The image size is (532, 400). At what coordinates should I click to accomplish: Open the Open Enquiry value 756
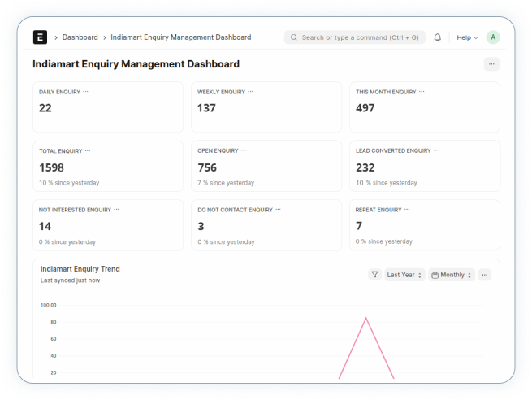pos(207,167)
